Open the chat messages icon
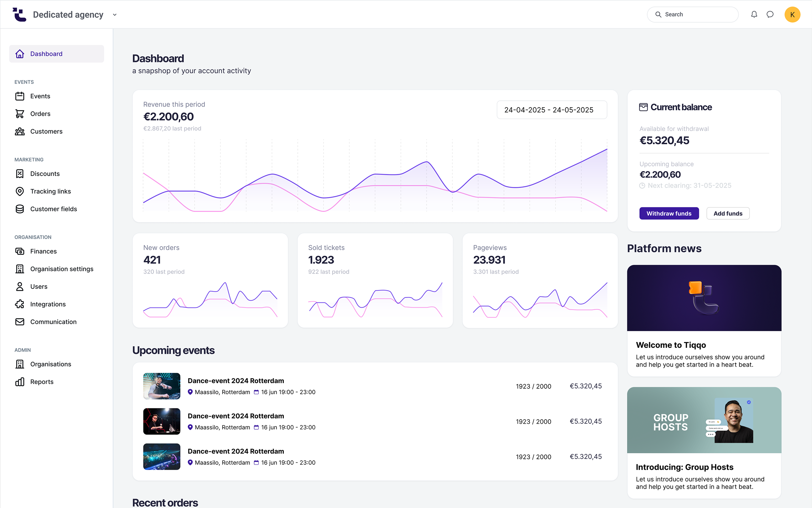 pos(770,14)
